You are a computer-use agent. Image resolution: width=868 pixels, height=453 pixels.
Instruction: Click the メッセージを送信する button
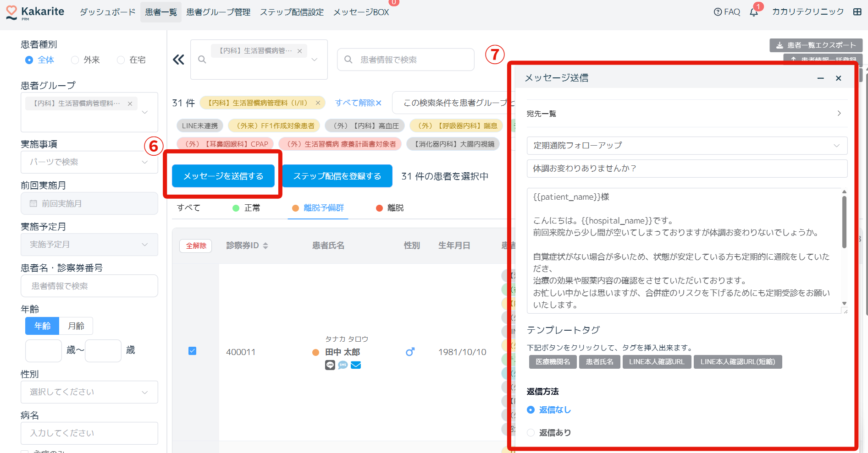[x=223, y=176]
